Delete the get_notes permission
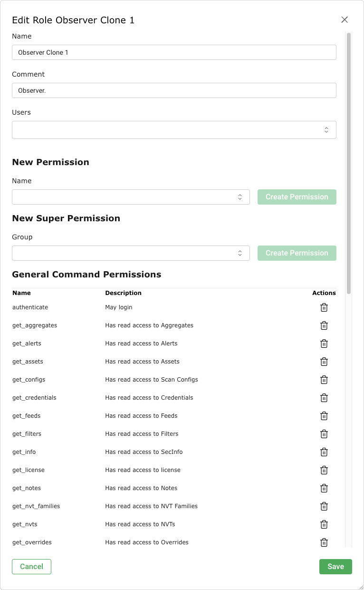Viewport: 364px width, 590px height. [324, 488]
